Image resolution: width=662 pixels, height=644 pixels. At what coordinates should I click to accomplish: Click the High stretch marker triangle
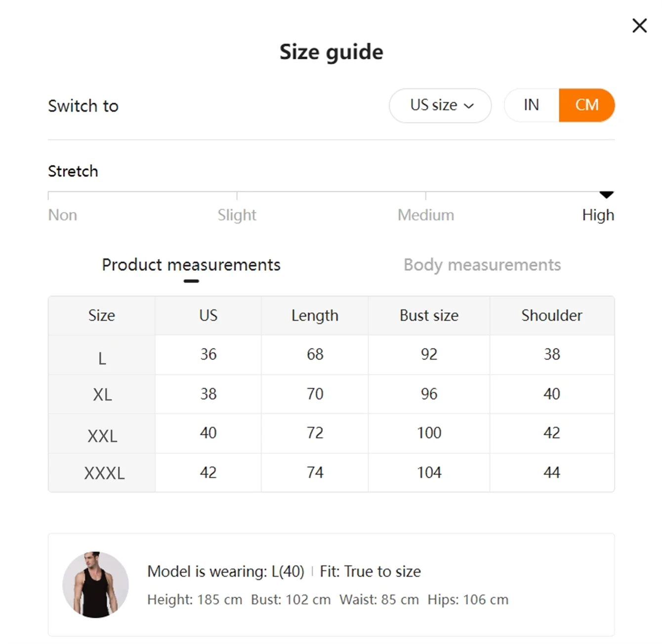click(606, 195)
